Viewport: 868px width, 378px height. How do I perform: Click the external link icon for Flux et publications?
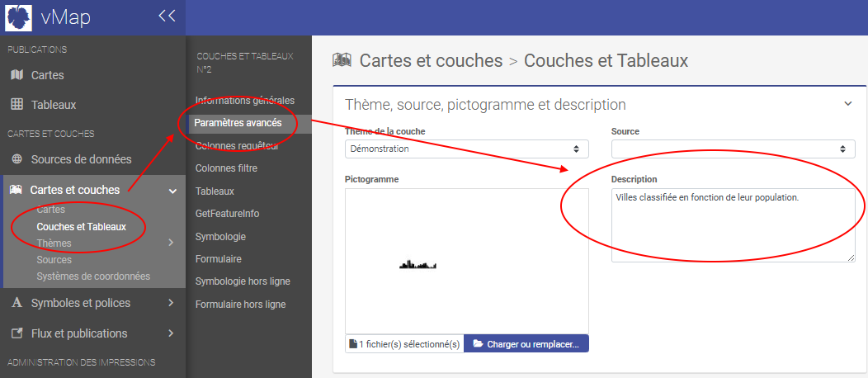(x=17, y=333)
